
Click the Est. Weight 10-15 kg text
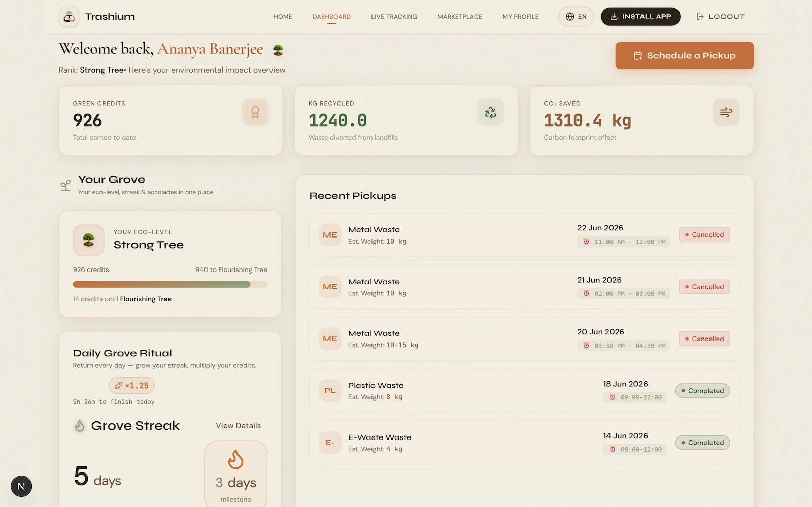[x=383, y=345]
